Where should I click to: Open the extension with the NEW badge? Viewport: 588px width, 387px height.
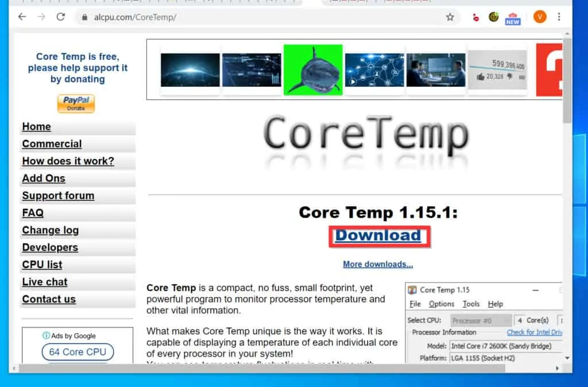[x=513, y=17]
